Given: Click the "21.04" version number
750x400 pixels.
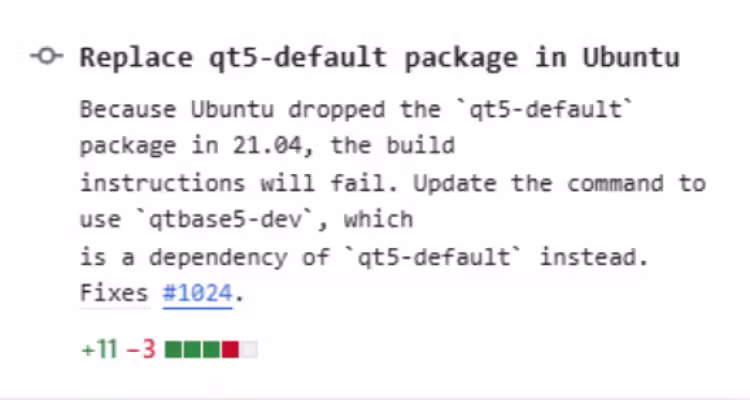Looking at the screenshot, I should (x=267, y=145).
